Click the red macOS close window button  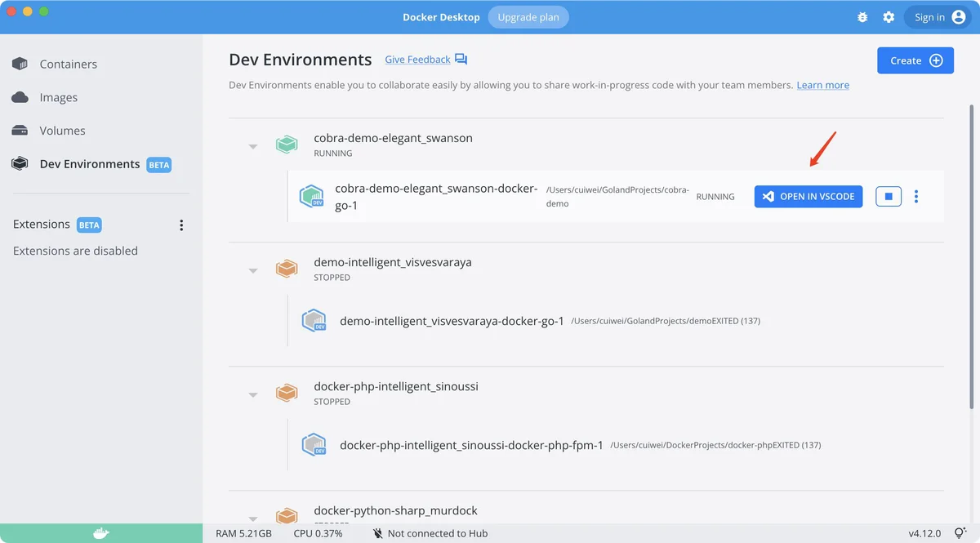11,11
